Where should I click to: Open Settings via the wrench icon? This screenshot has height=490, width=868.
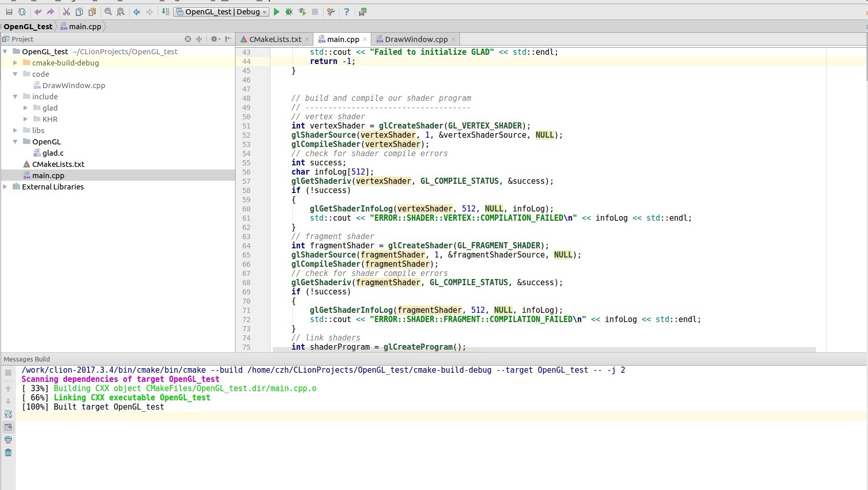[331, 12]
